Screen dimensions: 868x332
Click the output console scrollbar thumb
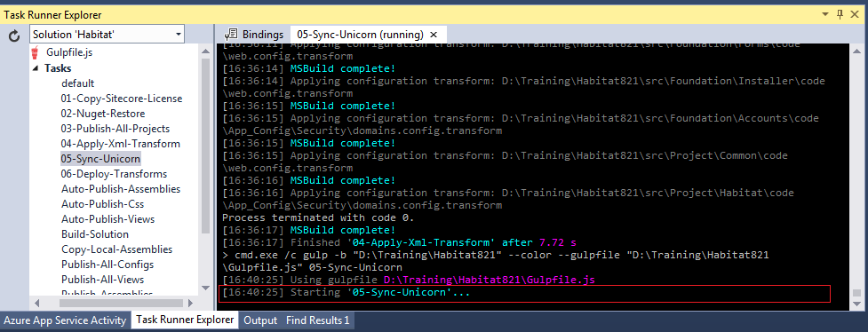[857, 293]
